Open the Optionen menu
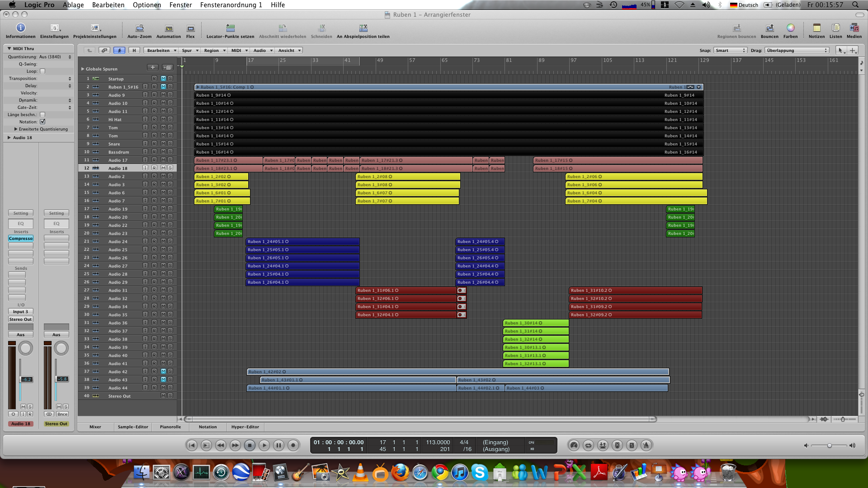The height and width of the screenshot is (488, 868). click(147, 5)
